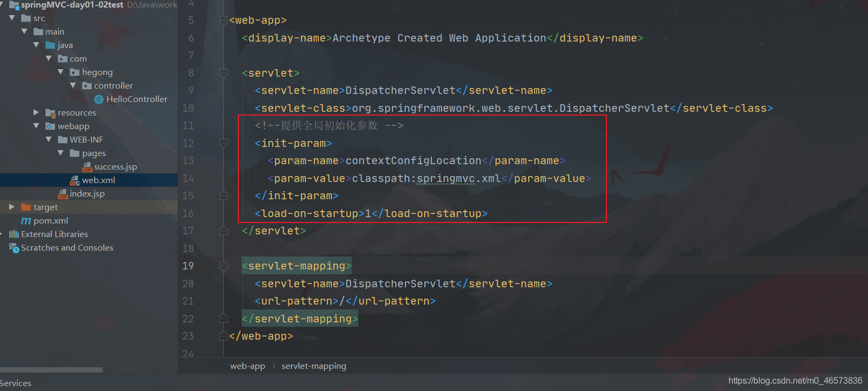Click DispatcherServlet servlet-name on line 20
Image resolution: width=868 pixels, height=391 pixels.
tap(400, 284)
